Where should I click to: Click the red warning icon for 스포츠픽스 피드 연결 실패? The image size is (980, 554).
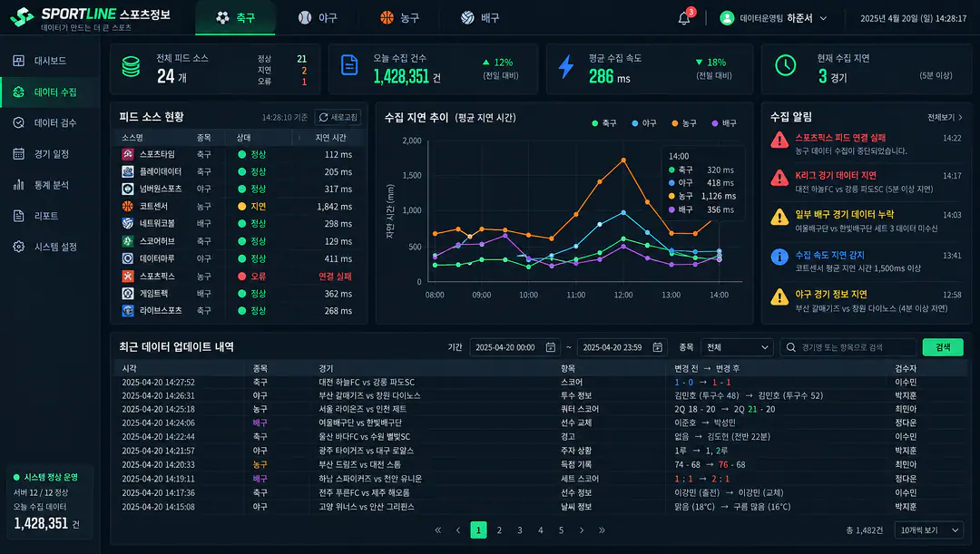pyautogui.click(x=779, y=140)
